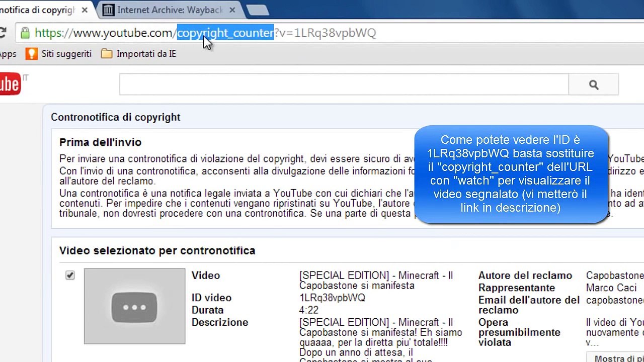Click the video placeholder thumbnail
The width and height of the screenshot is (644, 362).
pyautogui.click(x=134, y=306)
